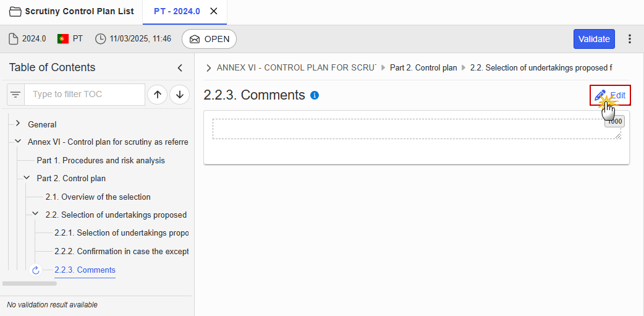Close the PT - 2024.0 tab
The image size is (644, 316).
(x=214, y=11)
